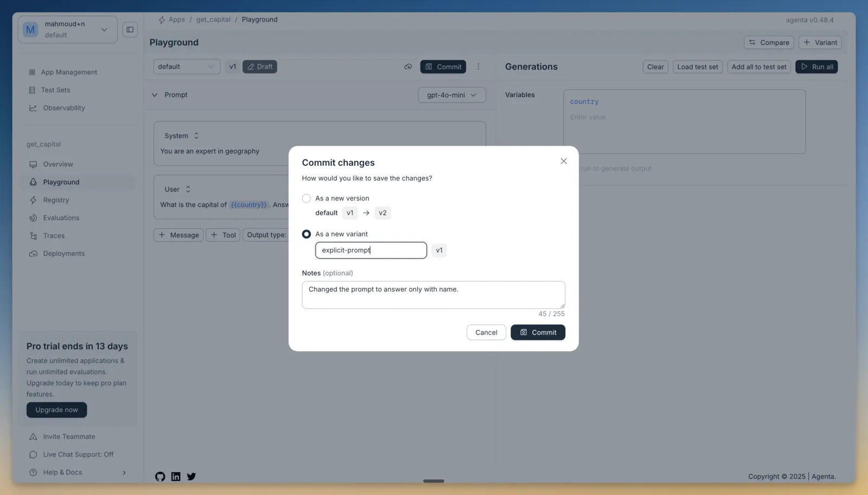Viewport: 868px width, 495px height.
Task: Go to Registry in sidebar
Action: tap(56, 200)
